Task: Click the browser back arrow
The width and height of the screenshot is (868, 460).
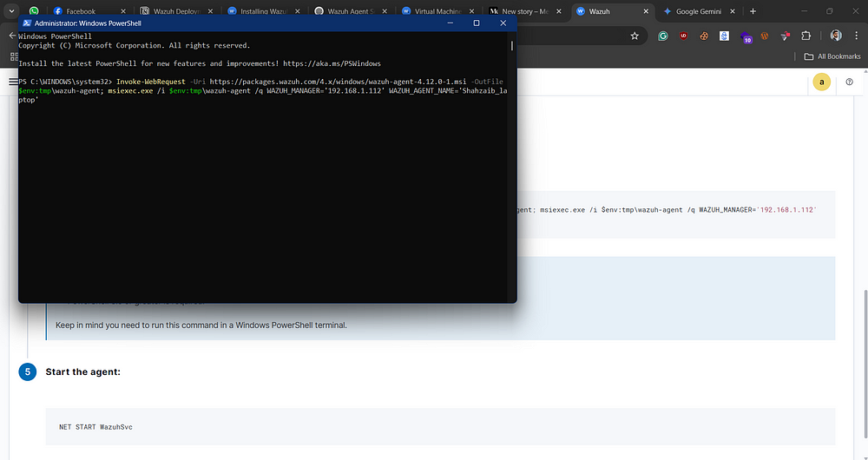Action: point(12,36)
